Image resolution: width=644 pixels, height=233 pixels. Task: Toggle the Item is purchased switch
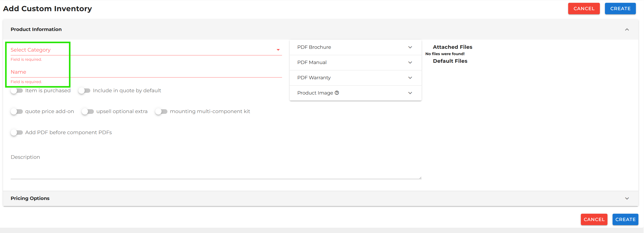(17, 91)
